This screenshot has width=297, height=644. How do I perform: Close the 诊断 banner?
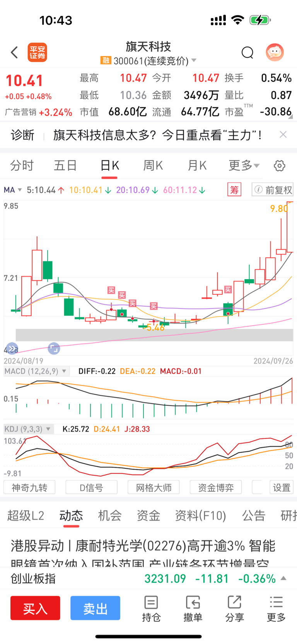click(283, 134)
